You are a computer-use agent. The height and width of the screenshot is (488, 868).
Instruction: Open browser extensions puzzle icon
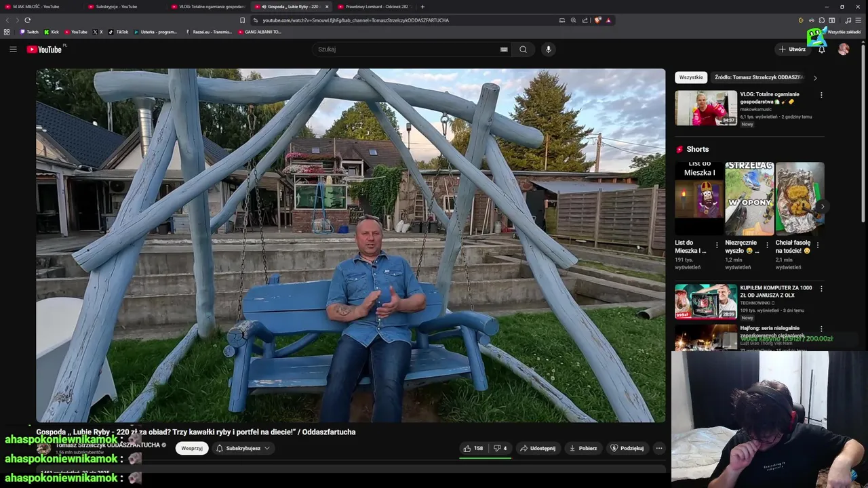click(821, 20)
